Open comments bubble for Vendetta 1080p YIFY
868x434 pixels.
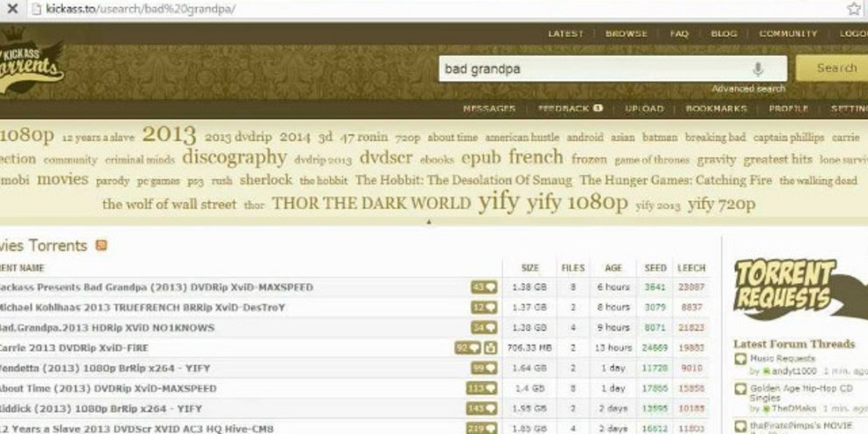(x=484, y=368)
